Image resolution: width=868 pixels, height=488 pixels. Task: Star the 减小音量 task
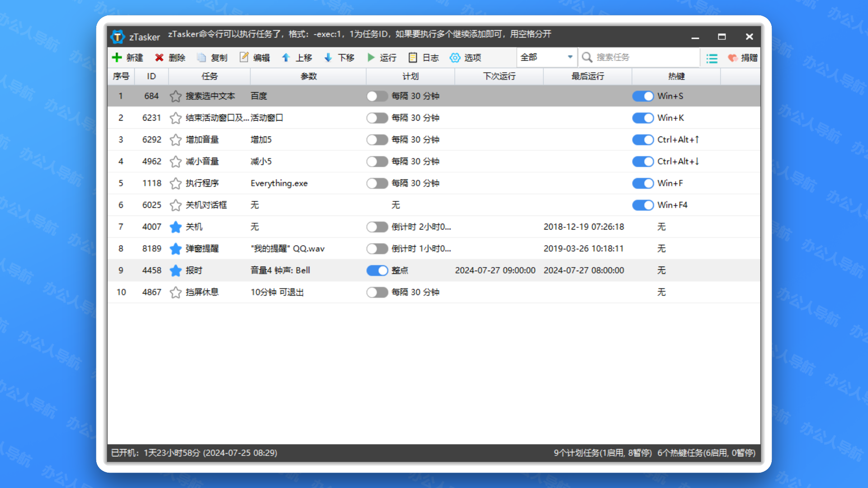pyautogui.click(x=175, y=161)
